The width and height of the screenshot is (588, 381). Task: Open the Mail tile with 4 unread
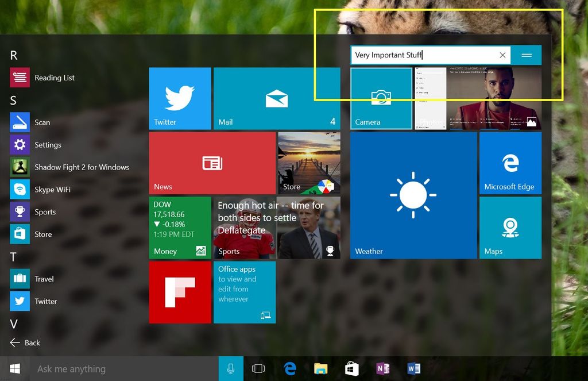[x=277, y=98]
